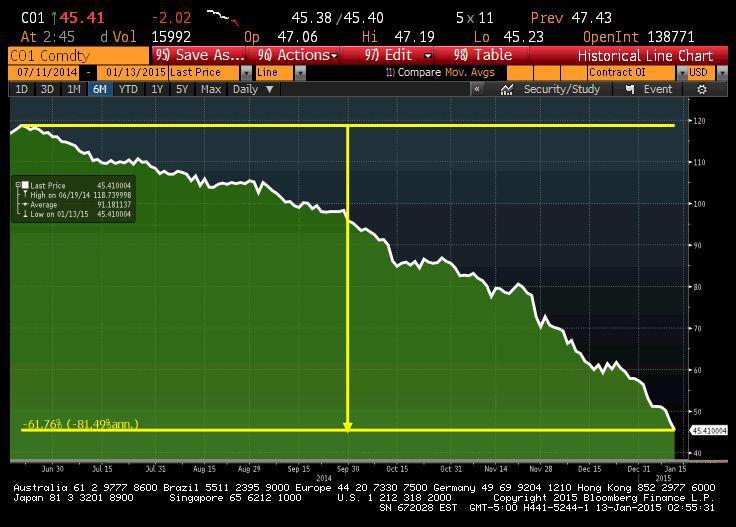Open the chart settings gear icon

(703, 89)
